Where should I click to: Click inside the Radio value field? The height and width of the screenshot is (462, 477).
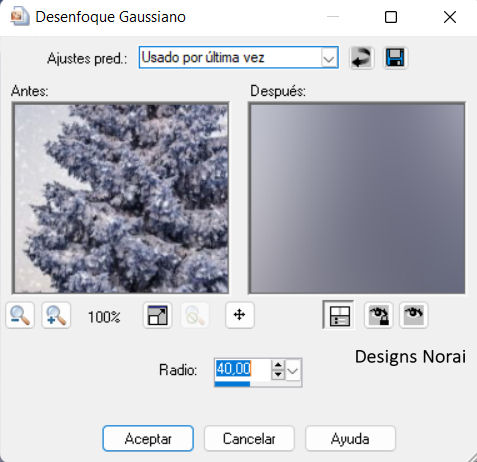(x=243, y=369)
